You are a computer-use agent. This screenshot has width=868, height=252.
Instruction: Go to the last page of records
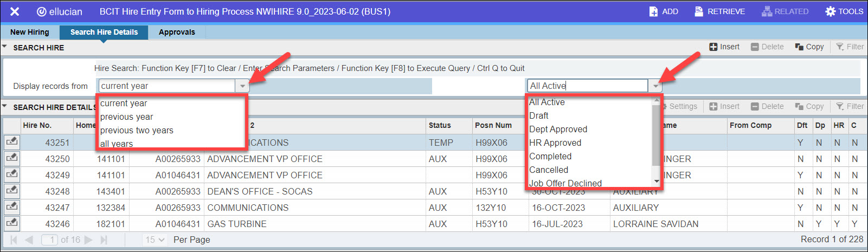pyautogui.click(x=104, y=240)
